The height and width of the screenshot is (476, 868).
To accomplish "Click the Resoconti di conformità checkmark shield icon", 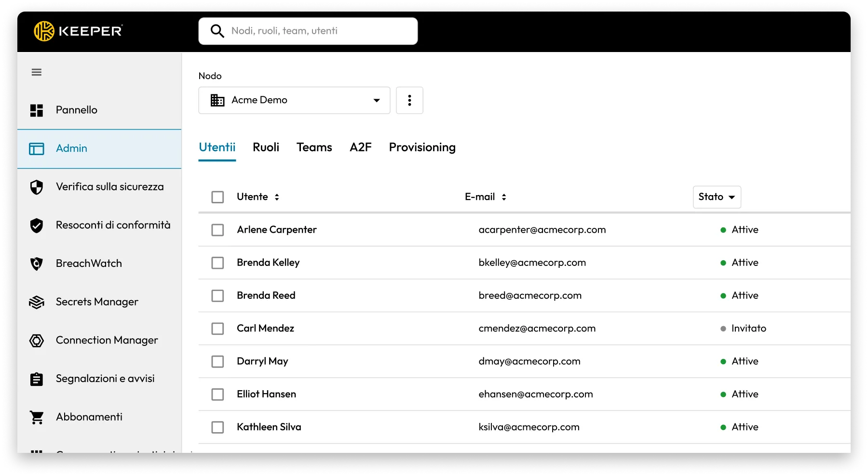I will (37, 225).
